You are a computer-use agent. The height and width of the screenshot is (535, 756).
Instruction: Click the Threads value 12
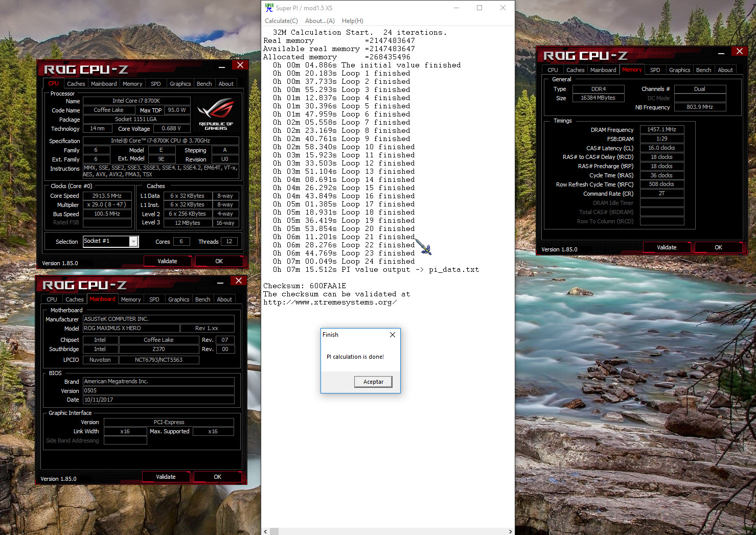[229, 242]
